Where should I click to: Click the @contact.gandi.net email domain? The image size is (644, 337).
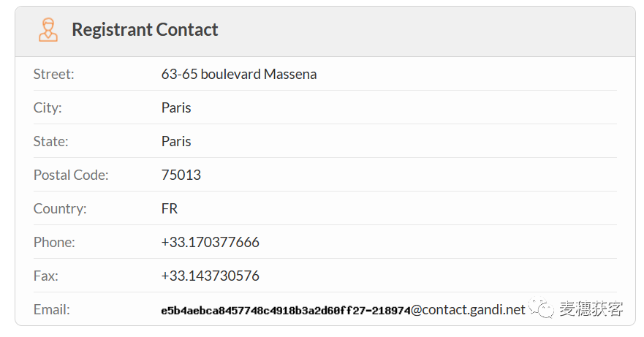[x=469, y=310]
